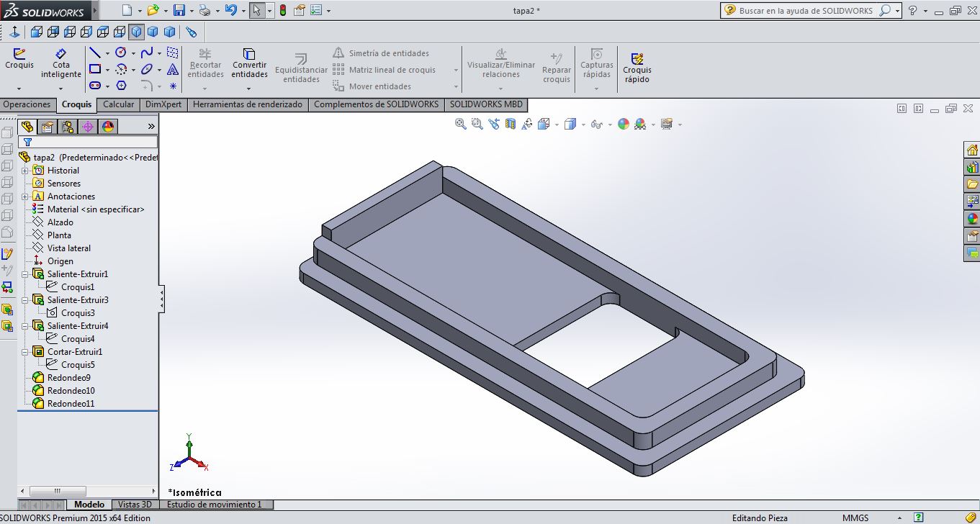Screen dimensions: 980x524
Task: Select the Point sketch tool
Action: coord(173,86)
